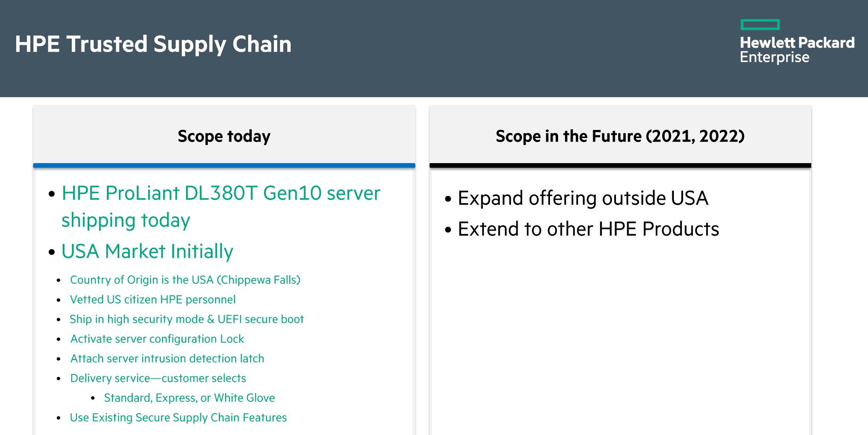Click Activate server configuration Lock text

tap(157, 339)
